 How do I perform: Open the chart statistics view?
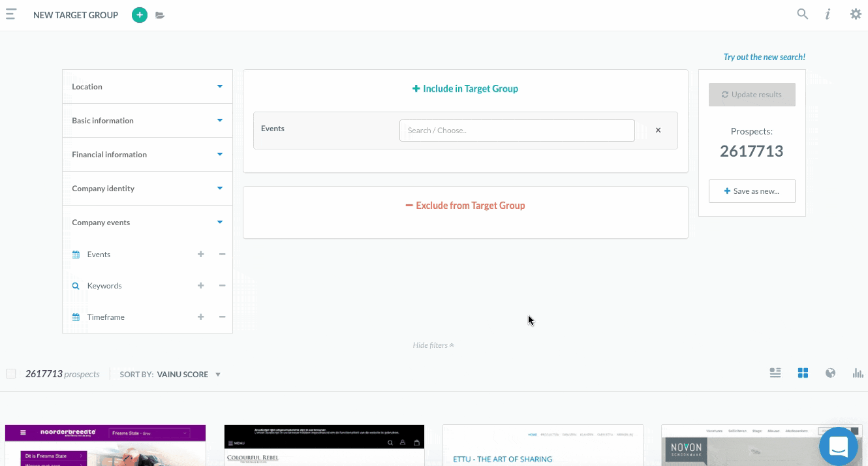click(x=858, y=373)
